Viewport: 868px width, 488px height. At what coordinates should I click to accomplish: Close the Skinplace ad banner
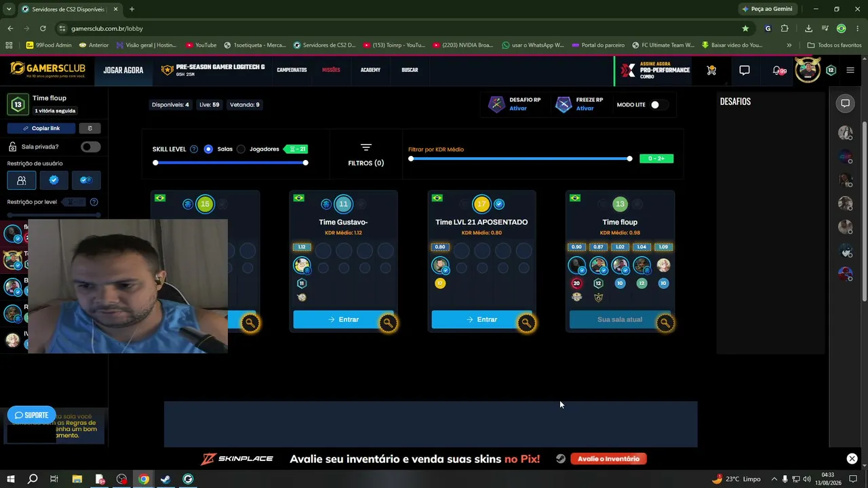tap(852, 459)
